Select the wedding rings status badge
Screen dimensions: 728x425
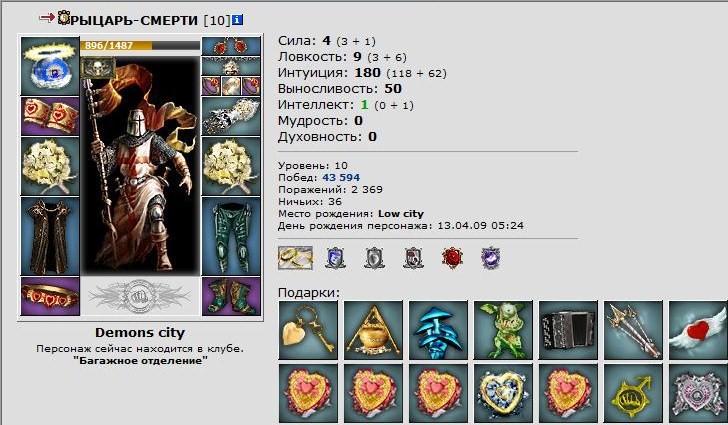click(x=295, y=258)
